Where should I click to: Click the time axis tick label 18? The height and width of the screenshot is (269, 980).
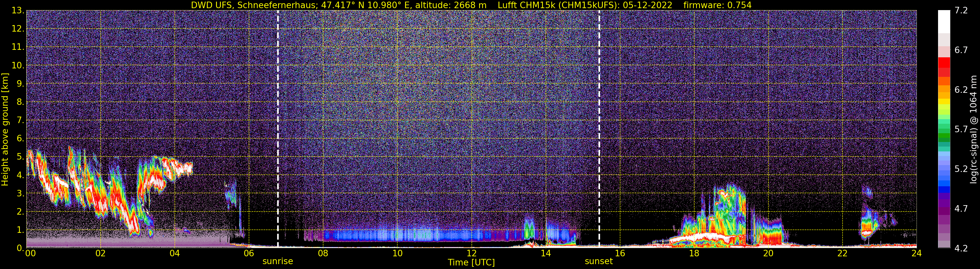click(x=694, y=253)
